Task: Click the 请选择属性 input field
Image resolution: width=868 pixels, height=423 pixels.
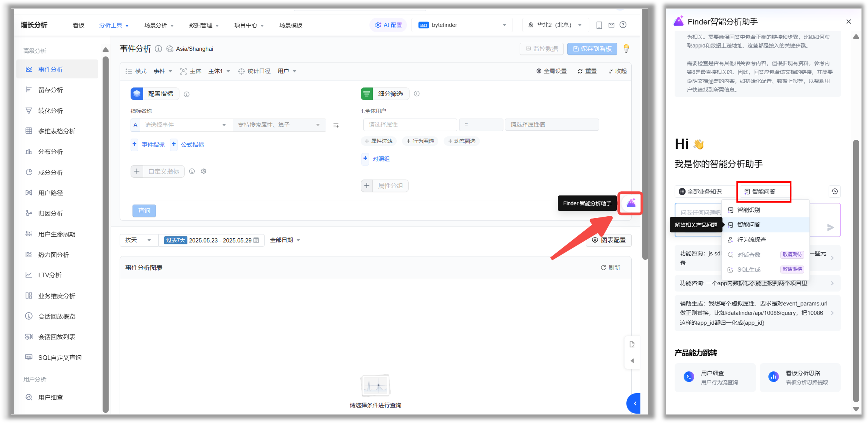Action: click(x=410, y=125)
